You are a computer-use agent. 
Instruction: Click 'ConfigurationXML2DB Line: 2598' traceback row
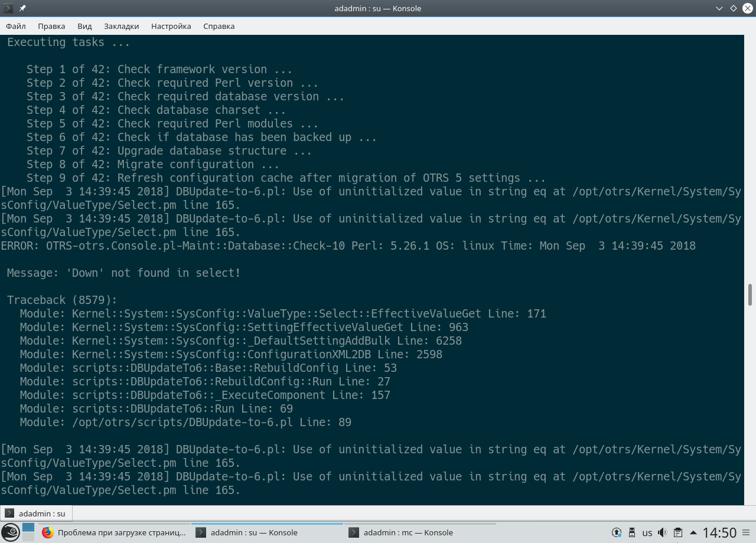coord(231,354)
